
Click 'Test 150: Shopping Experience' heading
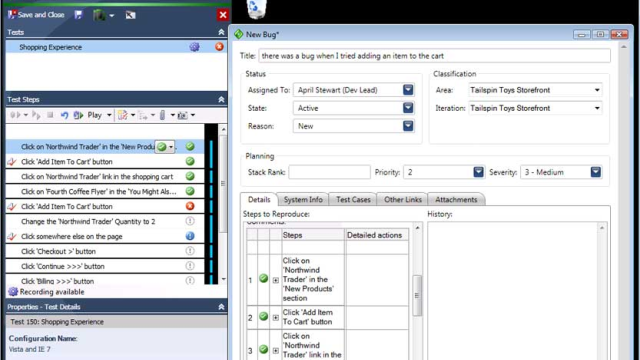pos(57,322)
